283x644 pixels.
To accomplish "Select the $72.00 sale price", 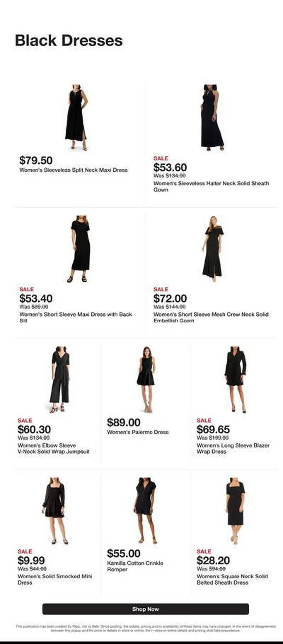I will click(170, 298).
